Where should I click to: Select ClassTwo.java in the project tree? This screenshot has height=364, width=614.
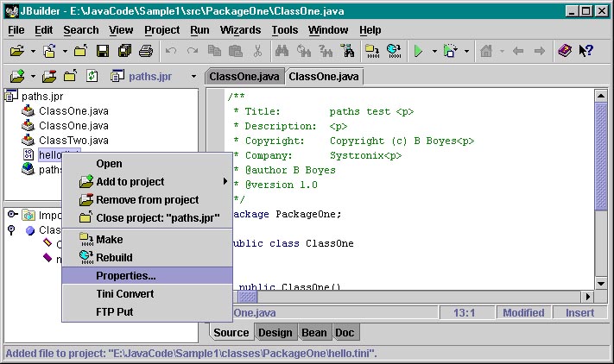(73, 141)
